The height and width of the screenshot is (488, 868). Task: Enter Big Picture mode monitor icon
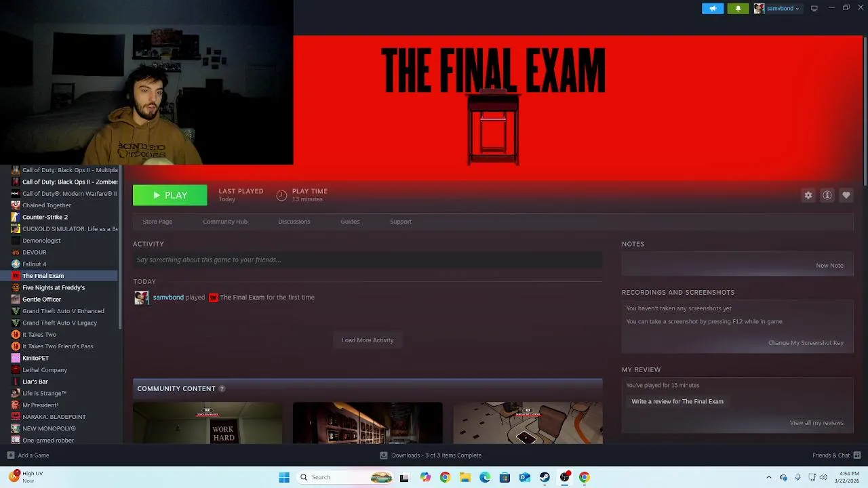coord(814,8)
